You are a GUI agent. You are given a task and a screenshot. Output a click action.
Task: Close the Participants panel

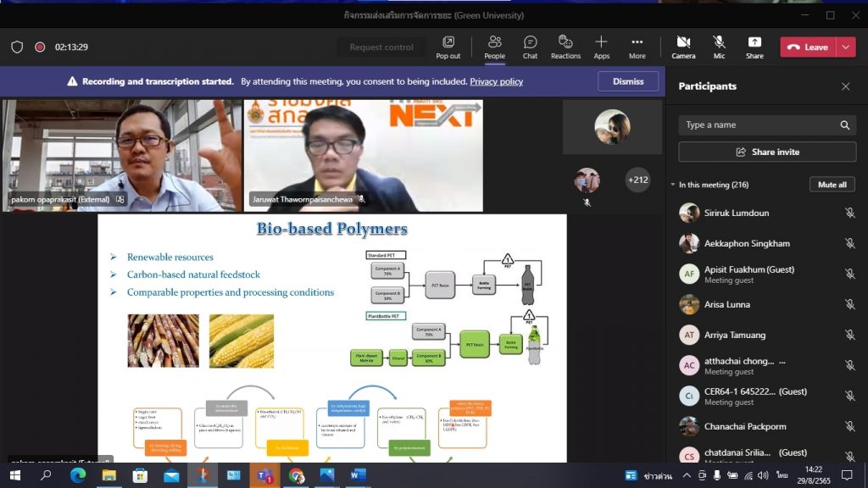[845, 86]
